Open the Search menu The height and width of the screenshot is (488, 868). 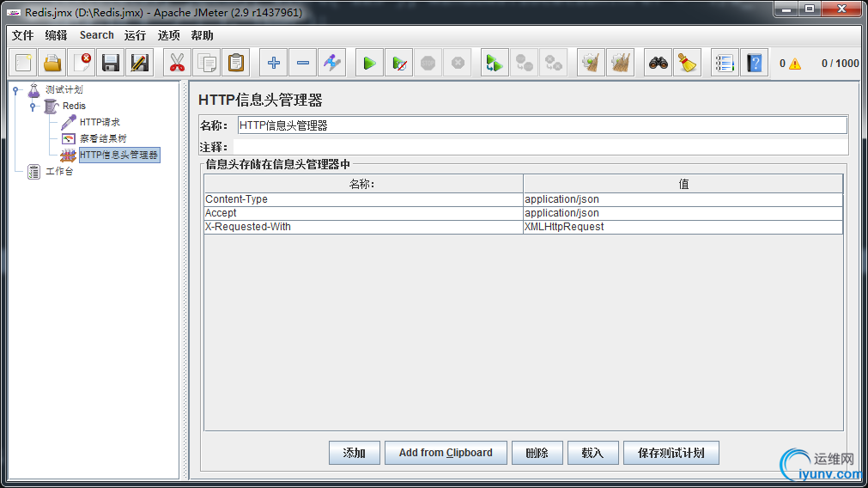[96, 35]
